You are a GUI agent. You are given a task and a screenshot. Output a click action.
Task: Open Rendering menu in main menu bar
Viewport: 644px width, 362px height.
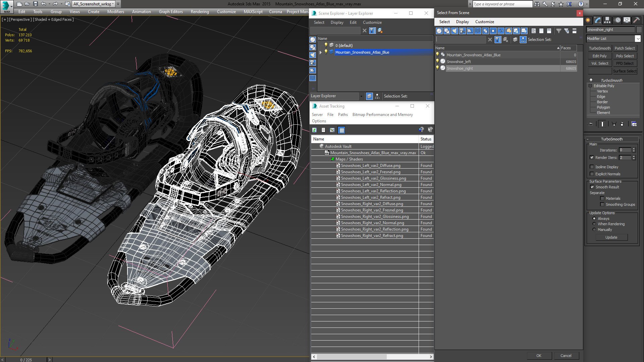click(200, 12)
